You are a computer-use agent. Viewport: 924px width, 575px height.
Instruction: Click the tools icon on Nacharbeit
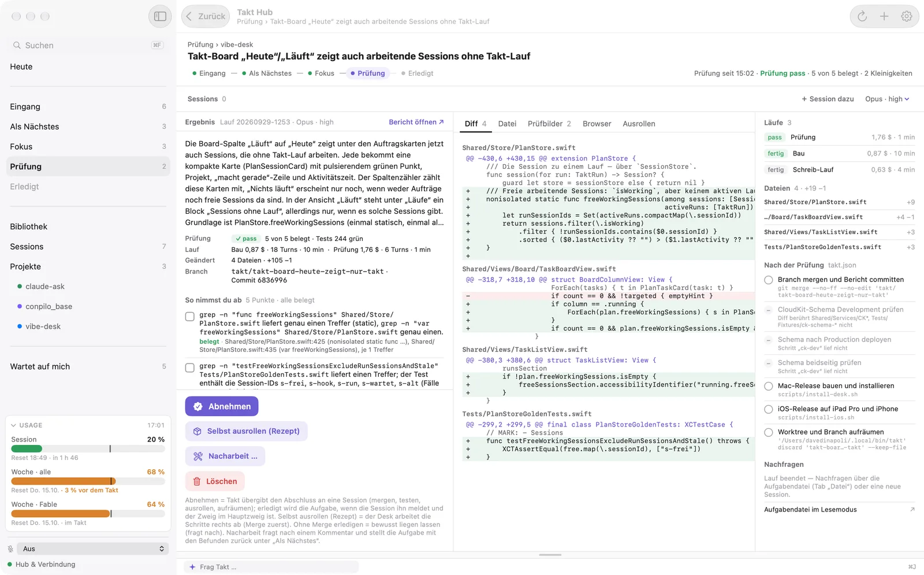[x=198, y=456]
